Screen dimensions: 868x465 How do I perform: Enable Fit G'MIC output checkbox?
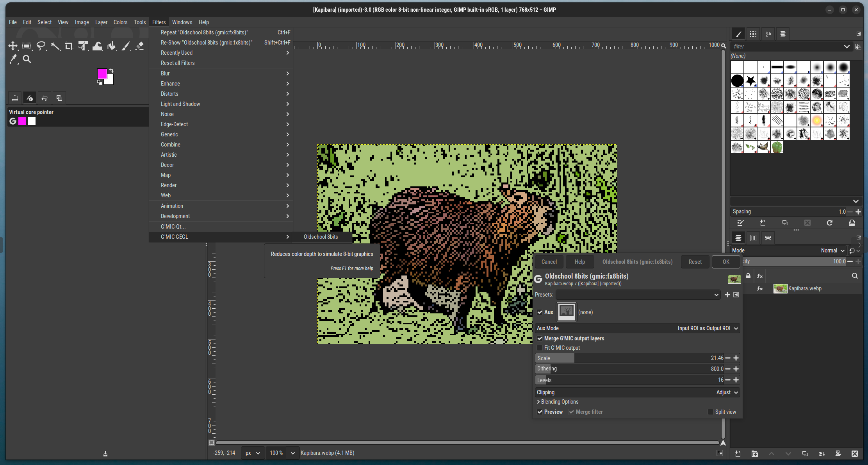coord(540,348)
